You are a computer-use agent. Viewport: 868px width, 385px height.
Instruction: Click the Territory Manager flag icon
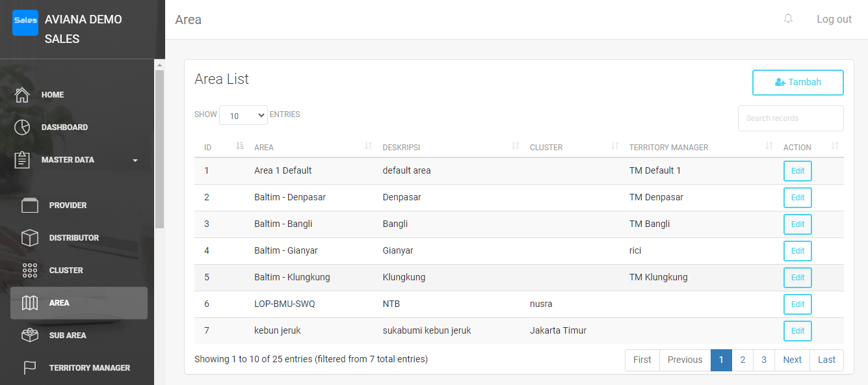(x=30, y=368)
